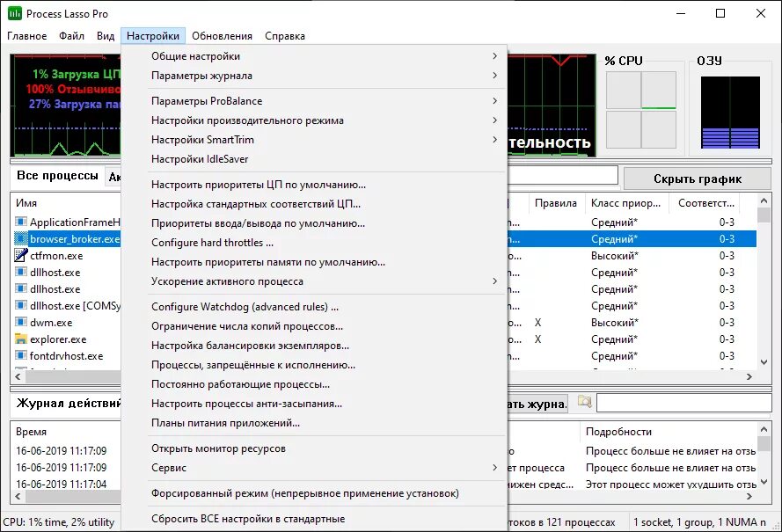Screen dimensions: 782x532
Task: Click the log search folder icon
Action: click(x=584, y=401)
